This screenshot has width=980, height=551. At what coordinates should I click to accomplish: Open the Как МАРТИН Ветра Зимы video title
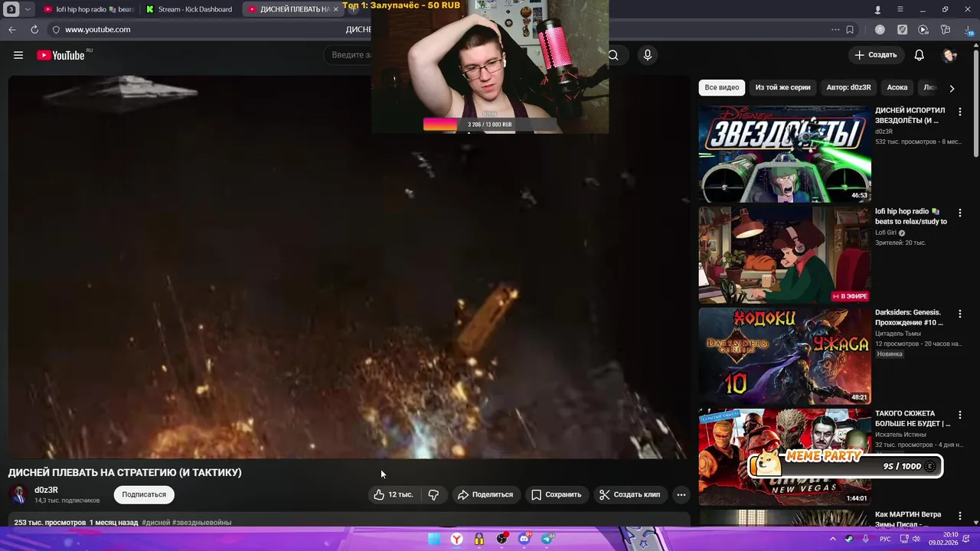point(909,520)
